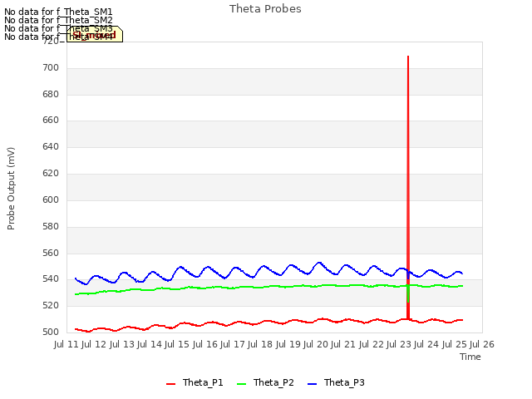Click the "Jul 21" x-axis label
The width and height of the screenshot is (532, 399).
coord(343,344)
